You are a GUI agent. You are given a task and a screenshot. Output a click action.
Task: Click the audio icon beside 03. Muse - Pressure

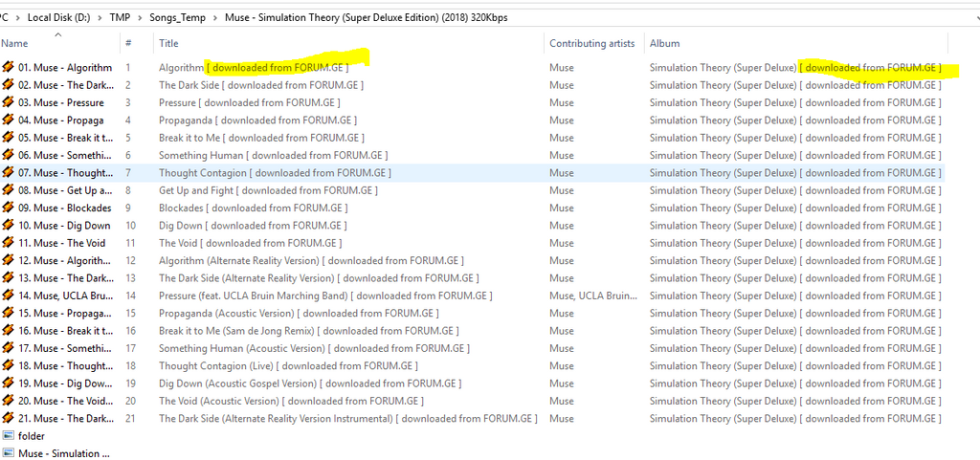(x=8, y=102)
